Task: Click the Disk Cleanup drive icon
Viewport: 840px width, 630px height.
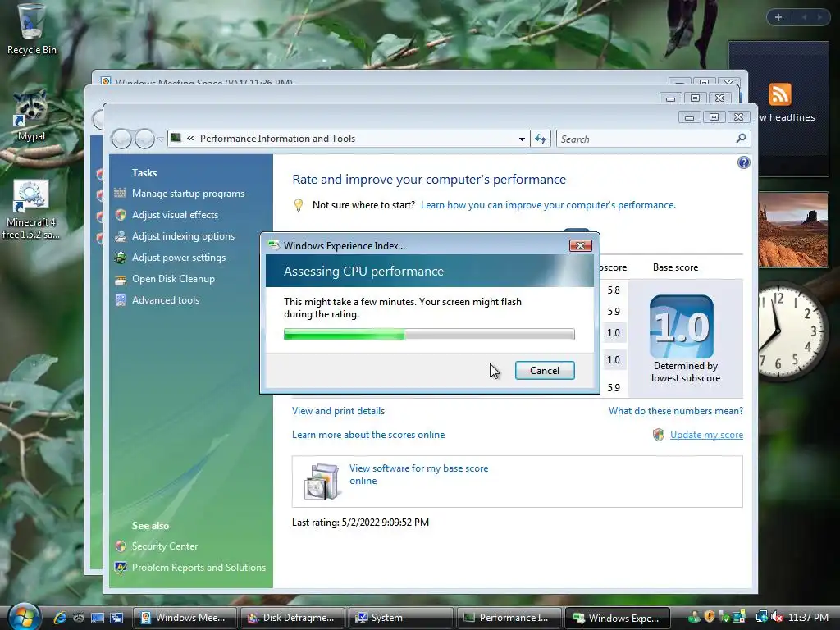Action: pos(121,279)
